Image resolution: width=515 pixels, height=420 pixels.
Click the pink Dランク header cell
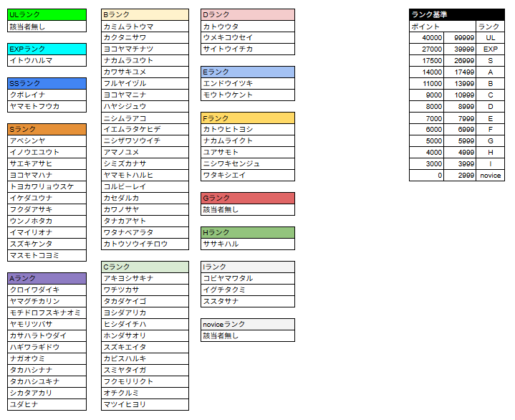248,14
